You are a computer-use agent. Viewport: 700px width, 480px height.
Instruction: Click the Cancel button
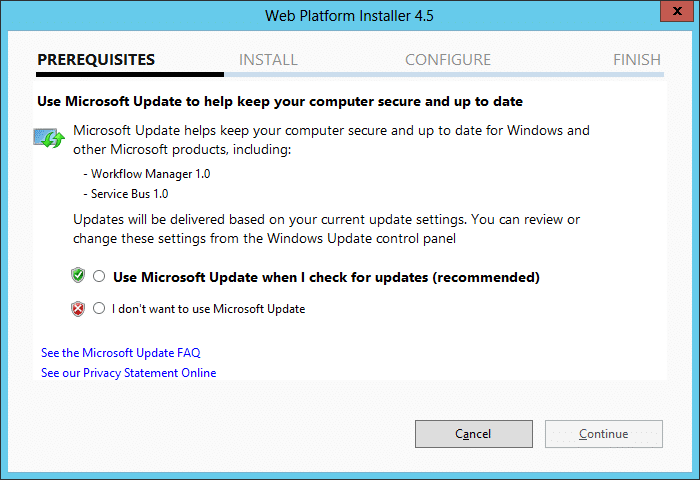(474, 434)
